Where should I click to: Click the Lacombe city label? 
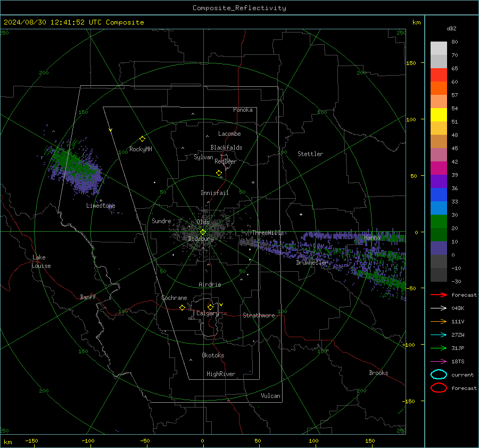point(229,134)
